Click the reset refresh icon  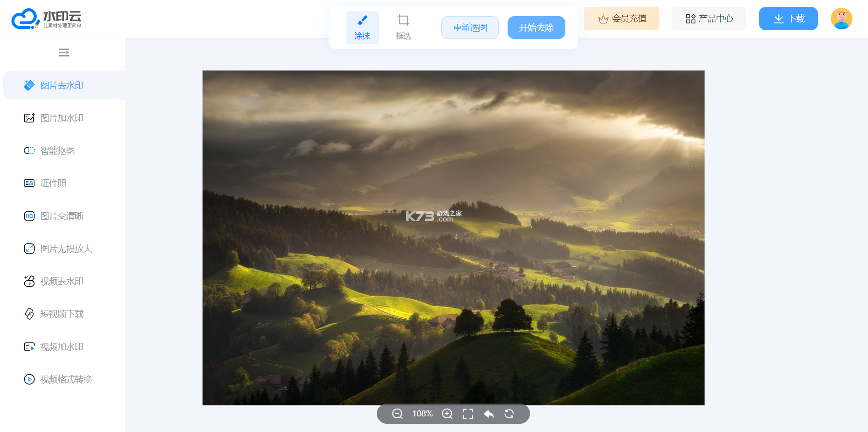click(x=509, y=414)
